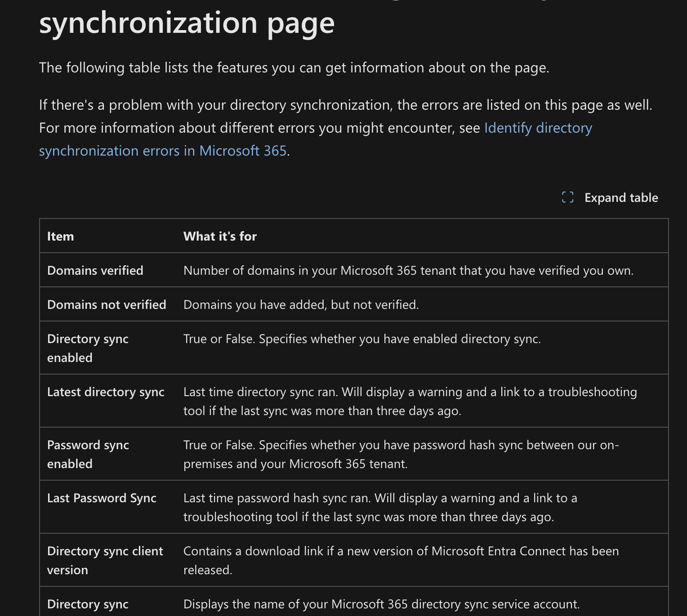Image resolution: width=687 pixels, height=616 pixels.
Task: Click the Item column header
Action: coord(60,236)
